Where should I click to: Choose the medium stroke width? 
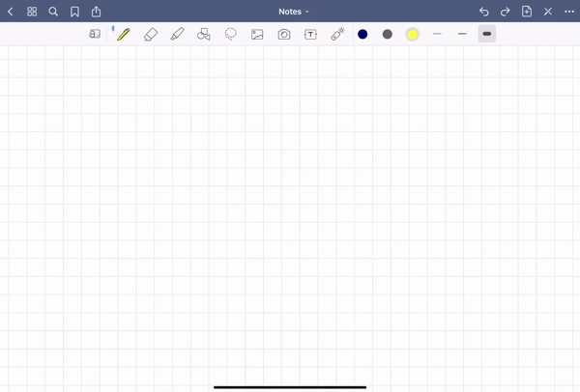click(x=462, y=34)
